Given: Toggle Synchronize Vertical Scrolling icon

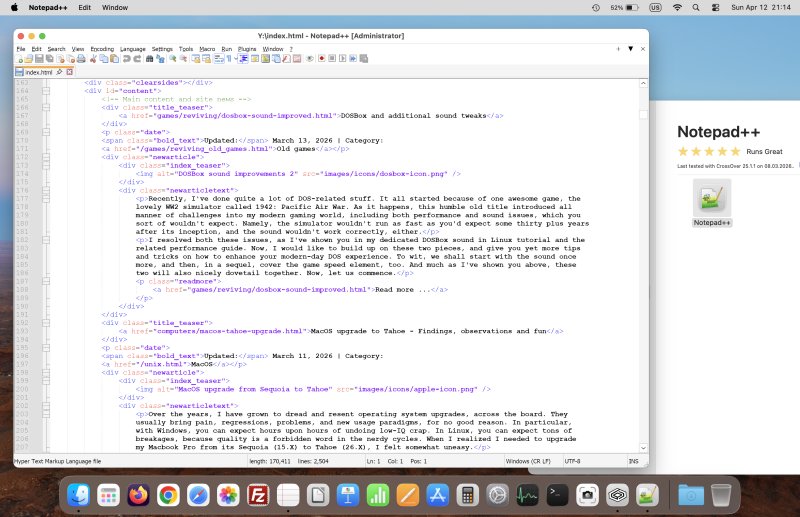Looking at the screenshot, I should pos(195,59).
